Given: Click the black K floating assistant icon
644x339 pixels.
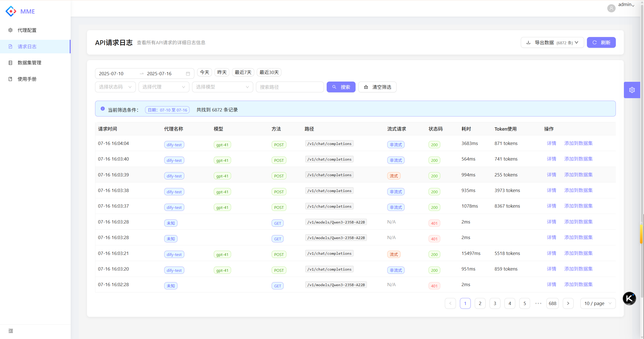Looking at the screenshot, I should coord(629,298).
